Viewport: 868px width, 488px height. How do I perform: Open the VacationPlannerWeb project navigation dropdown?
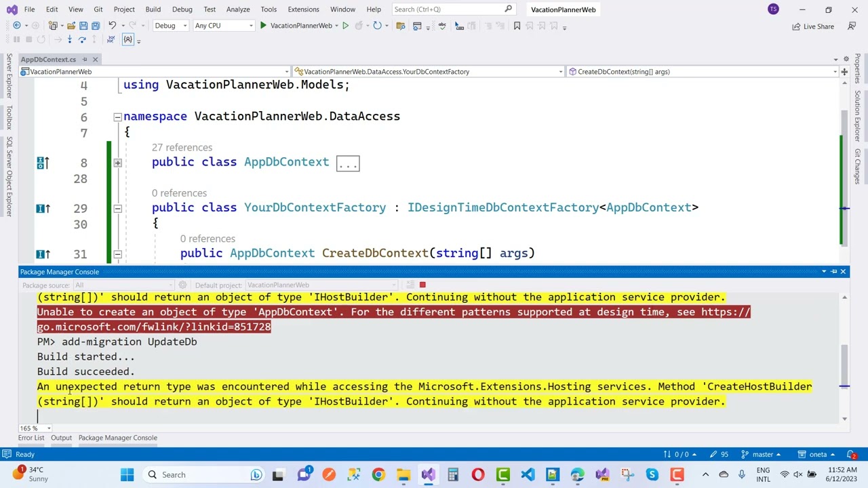click(x=154, y=71)
